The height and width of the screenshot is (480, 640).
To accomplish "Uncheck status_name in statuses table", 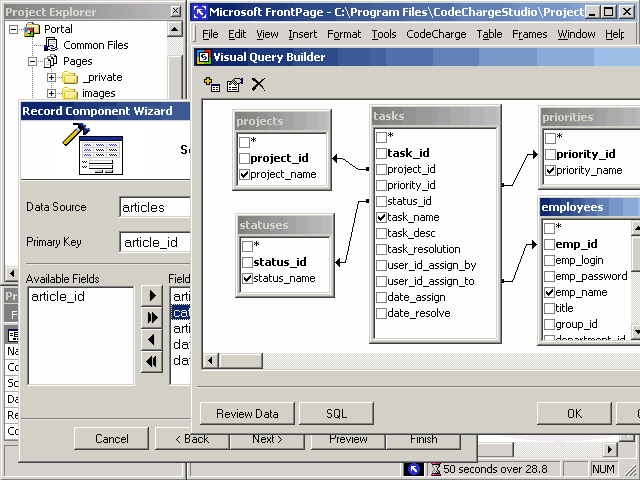I will point(247,278).
